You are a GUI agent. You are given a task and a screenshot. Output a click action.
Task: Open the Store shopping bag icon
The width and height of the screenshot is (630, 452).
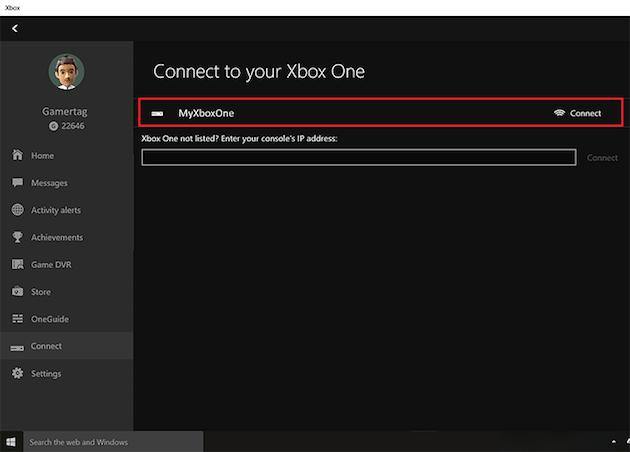coord(17,292)
